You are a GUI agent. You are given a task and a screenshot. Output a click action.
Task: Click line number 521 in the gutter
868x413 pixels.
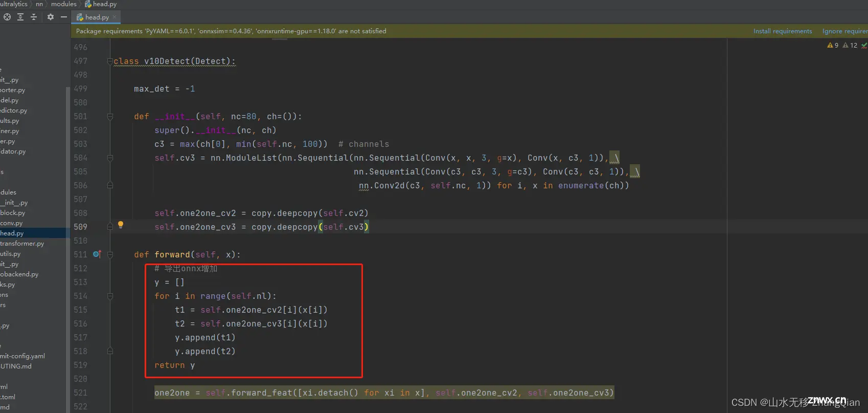80,393
